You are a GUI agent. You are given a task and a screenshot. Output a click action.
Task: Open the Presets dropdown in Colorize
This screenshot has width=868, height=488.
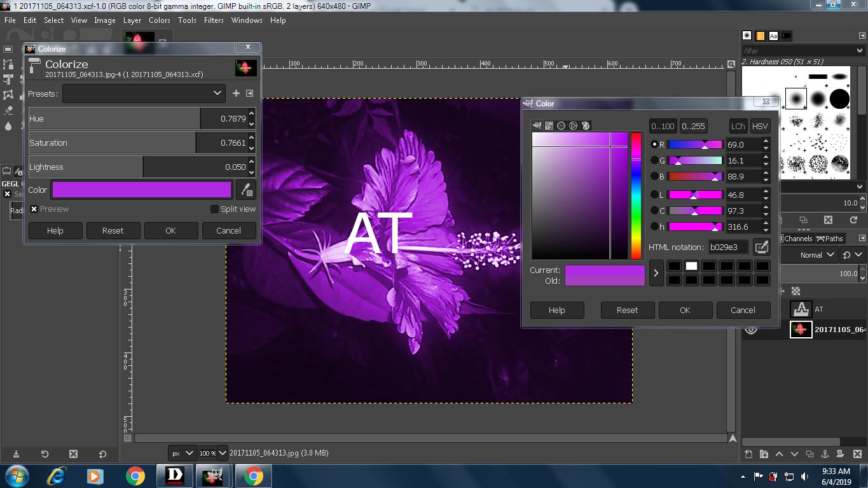pyautogui.click(x=144, y=94)
